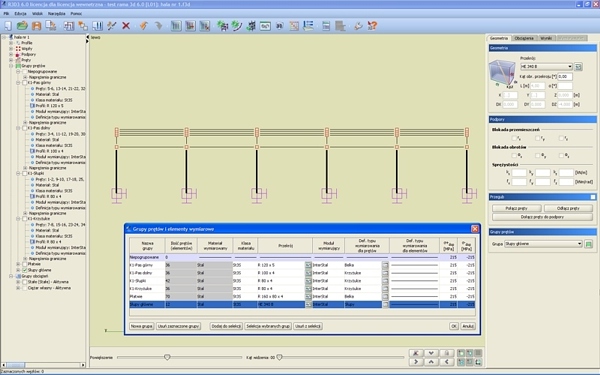
Task: Click the undo arrow in the toolbar
Action: [143, 26]
